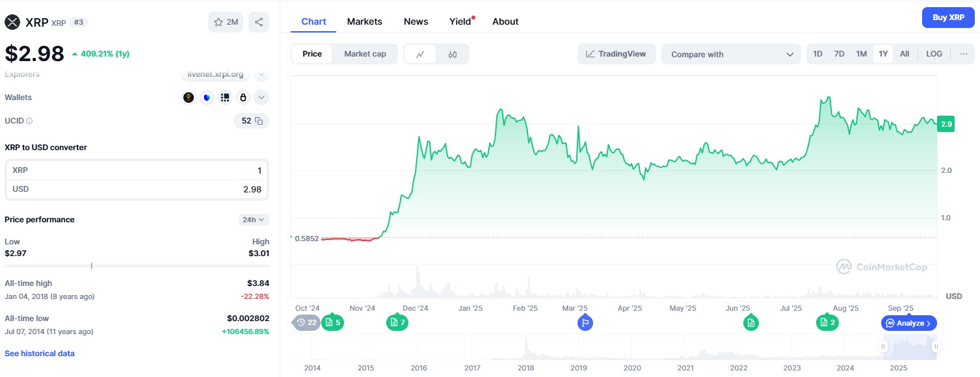Open the more chart options ellipsis

(963, 54)
